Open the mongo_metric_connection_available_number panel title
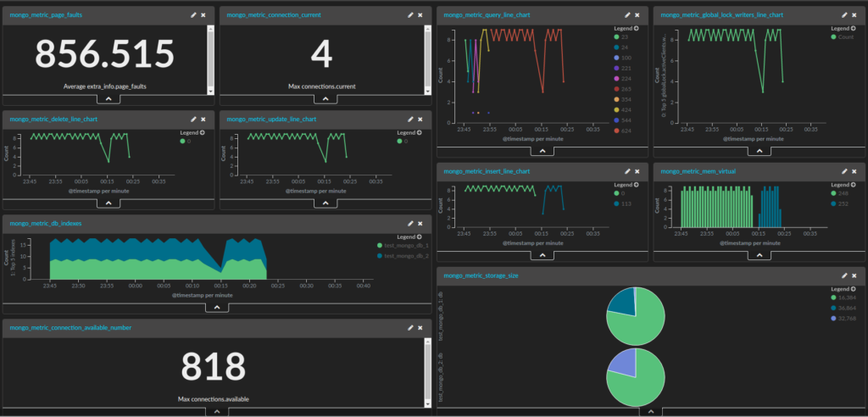The width and height of the screenshot is (868, 417). (x=70, y=327)
